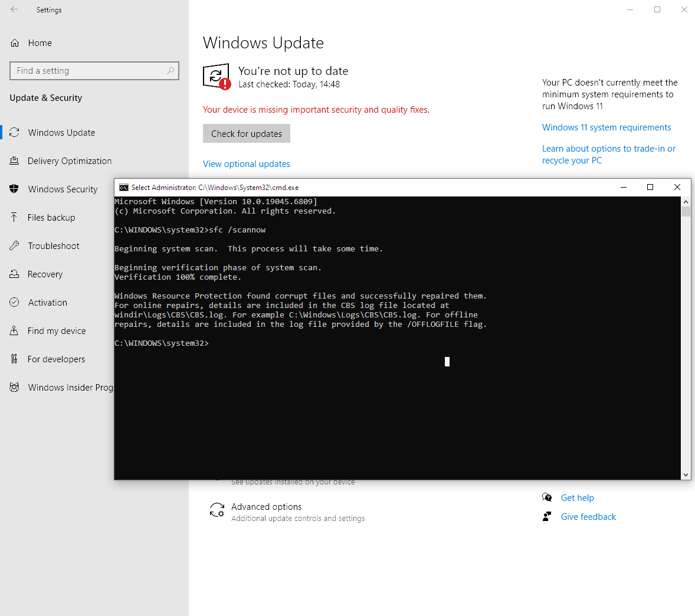Viewport: 695px width, 616px height.
Task: Open Windows 11 system requirements link
Action: pos(607,127)
